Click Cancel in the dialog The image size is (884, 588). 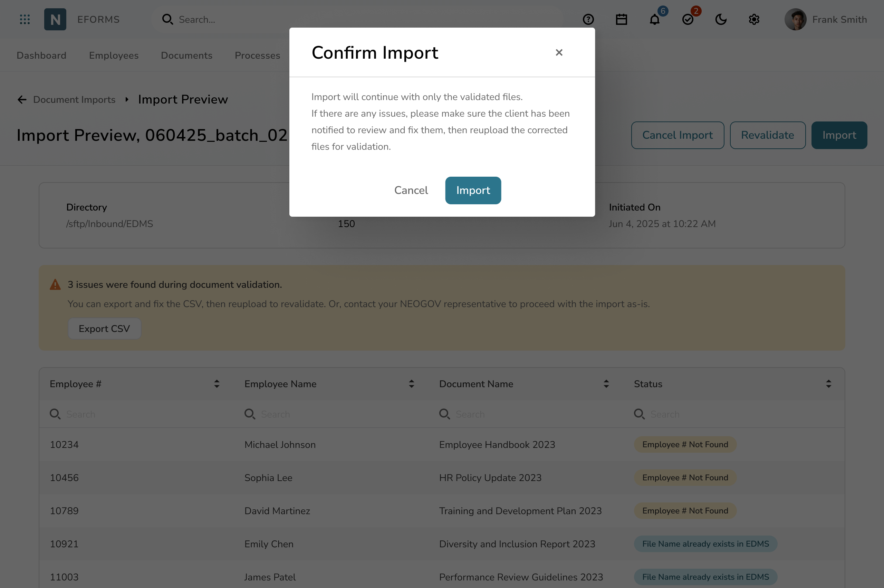tap(411, 190)
